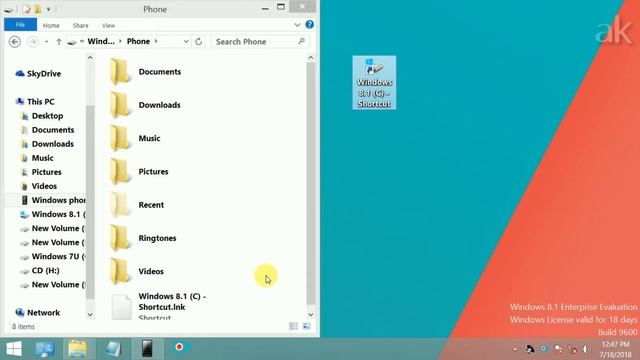Expand the chevron after Wind... in address bar
This screenshot has height=360, width=640.
[120, 41]
